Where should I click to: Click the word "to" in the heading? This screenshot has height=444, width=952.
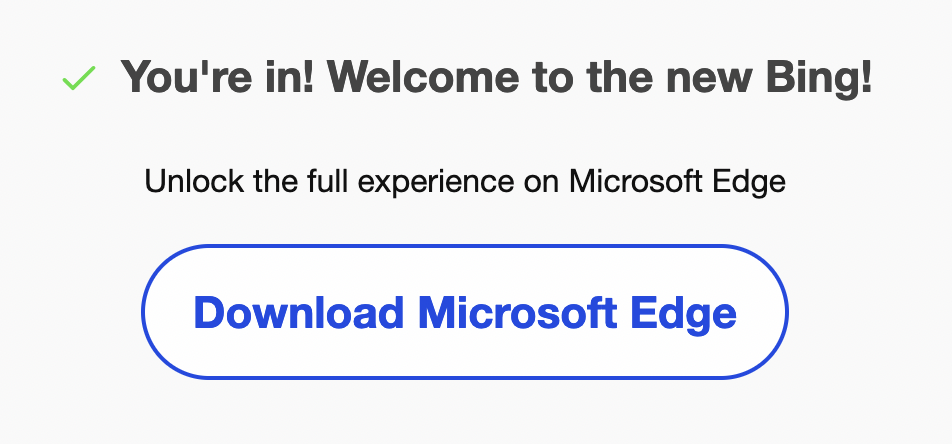coord(553,78)
